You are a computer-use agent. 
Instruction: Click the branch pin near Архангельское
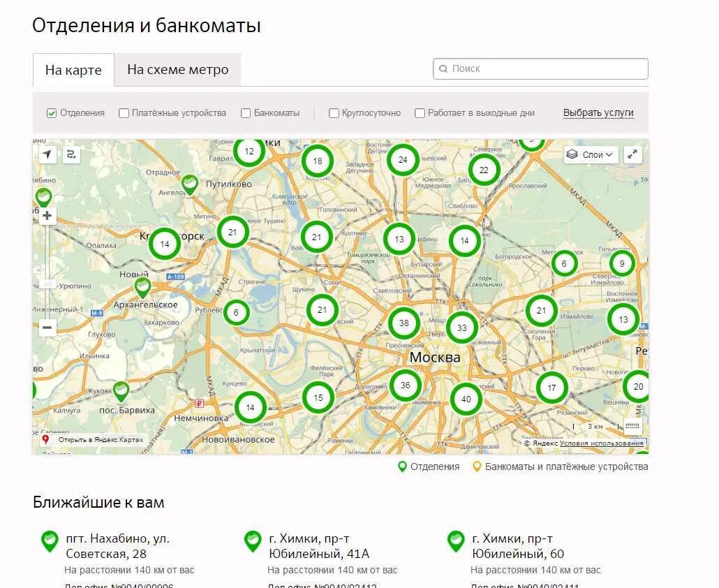(143, 288)
